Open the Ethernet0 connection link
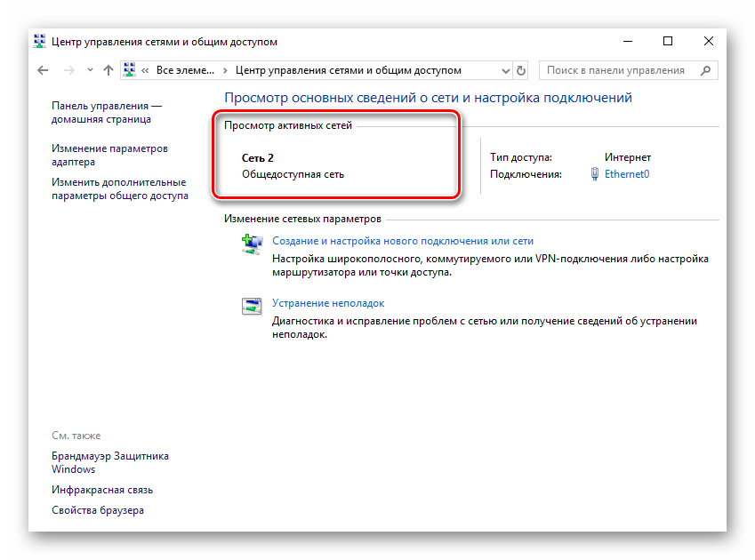The width and height of the screenshot is (755, 560). click(x=627, y=174)
